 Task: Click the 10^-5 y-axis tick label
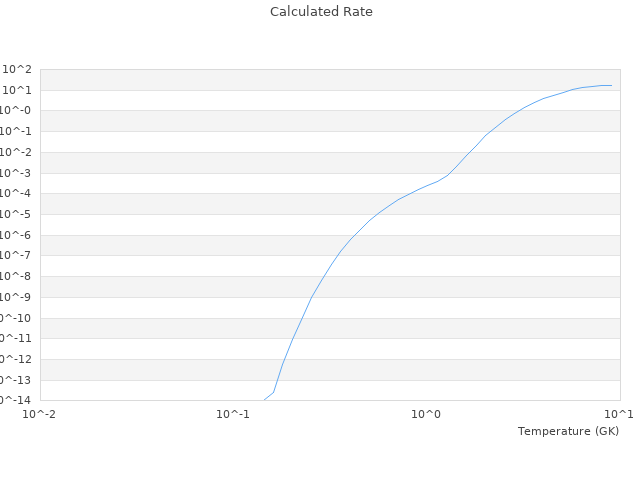(16, 214)
